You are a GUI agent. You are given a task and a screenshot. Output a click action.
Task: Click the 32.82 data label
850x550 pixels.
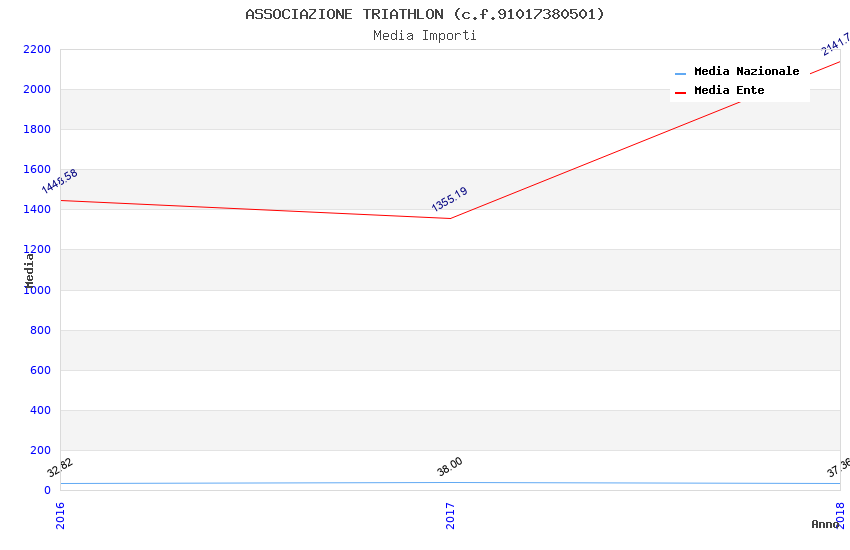point(60,467)
